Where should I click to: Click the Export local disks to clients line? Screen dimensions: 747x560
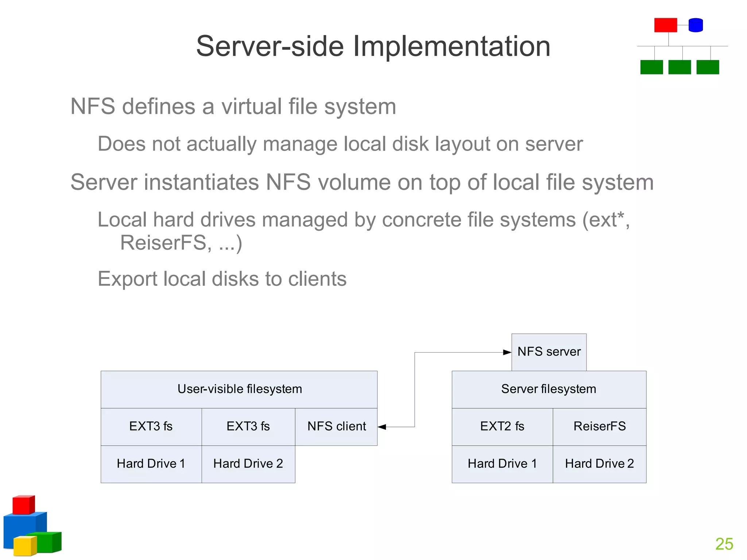pos(222,279)
